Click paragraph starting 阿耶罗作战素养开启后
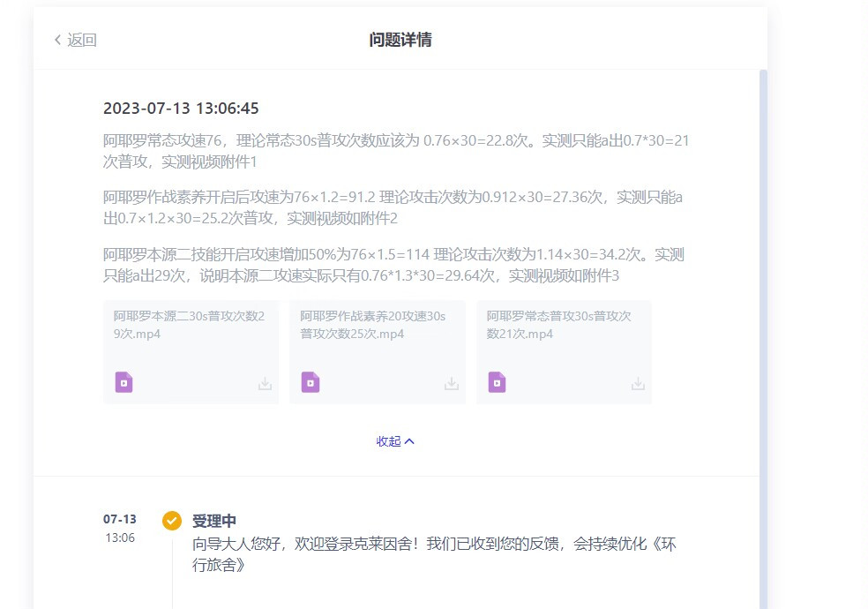868x609 pixels. point(393,207)
